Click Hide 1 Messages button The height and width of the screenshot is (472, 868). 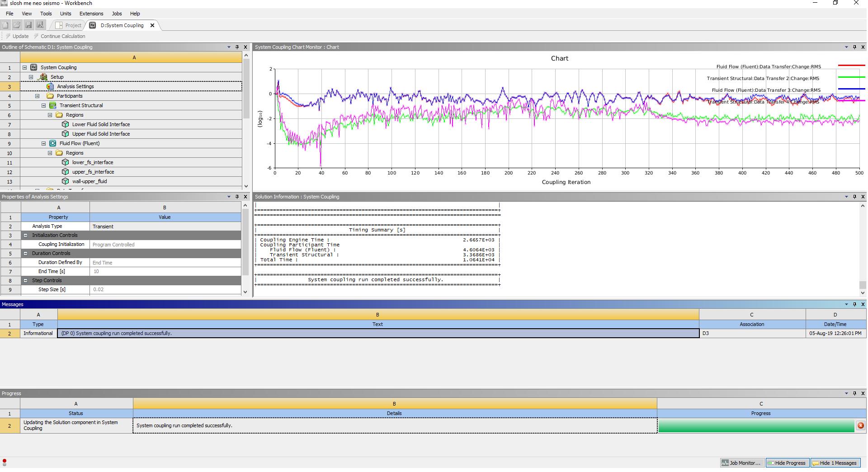[835, 463]
